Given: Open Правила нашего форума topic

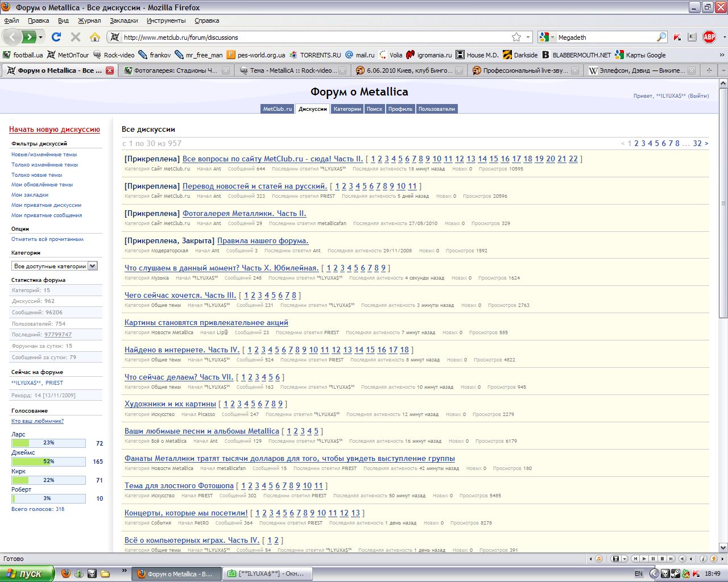Looking at the screenshot, I should (x=262, y=240).
